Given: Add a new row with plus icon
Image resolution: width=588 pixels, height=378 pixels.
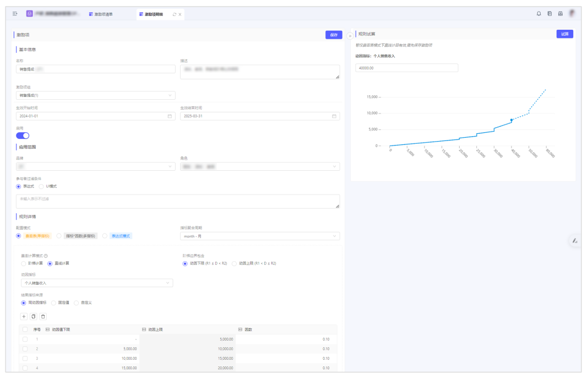Looking at the screenshot, I should (24, 316).
